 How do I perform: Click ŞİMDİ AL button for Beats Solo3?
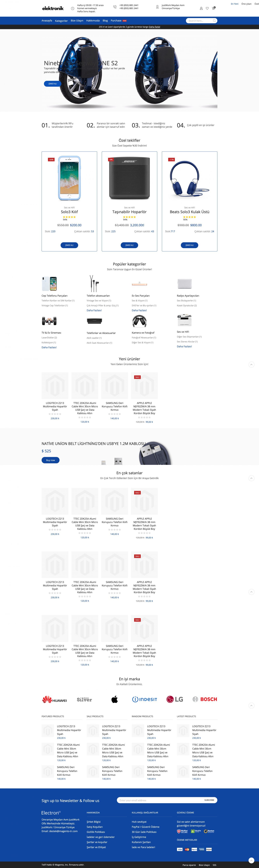[x=190, y=245]
